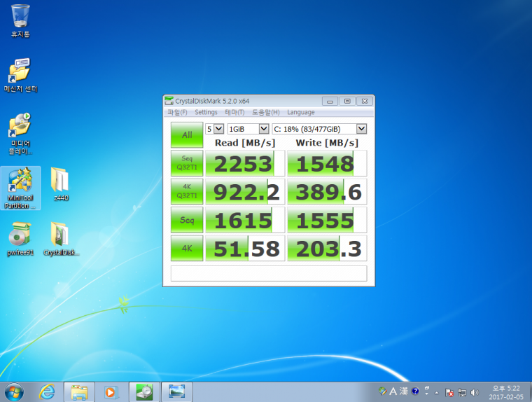
Task: Run all benchmarks with the All button
Action: 187,134
